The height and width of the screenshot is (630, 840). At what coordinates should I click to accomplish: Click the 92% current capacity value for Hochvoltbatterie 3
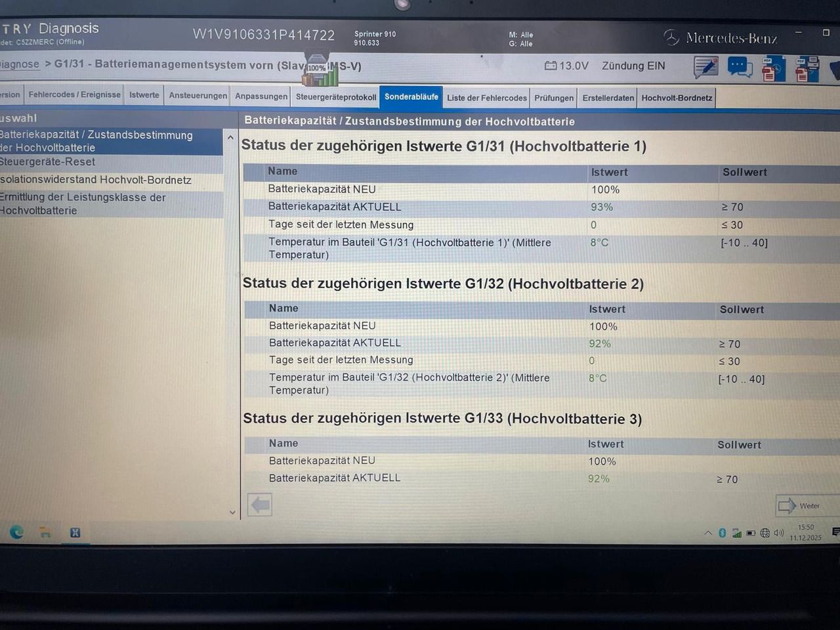pyautogui.click(x=598, y=479)
